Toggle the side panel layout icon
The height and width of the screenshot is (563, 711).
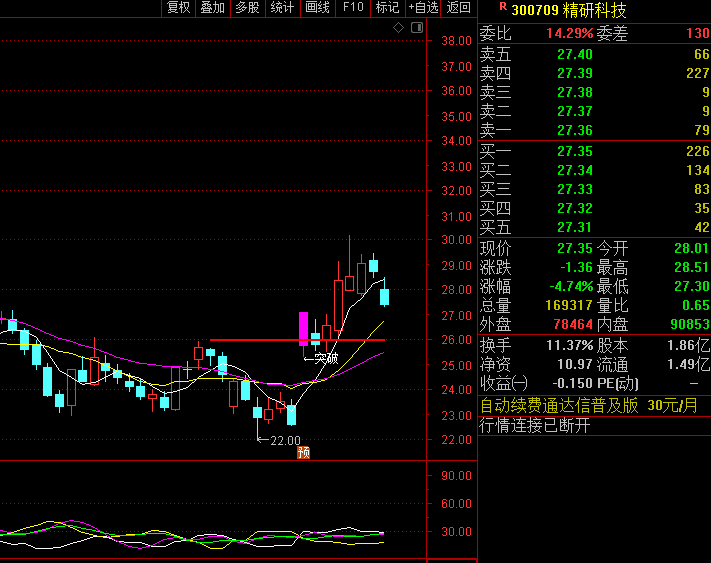(417, 28)
